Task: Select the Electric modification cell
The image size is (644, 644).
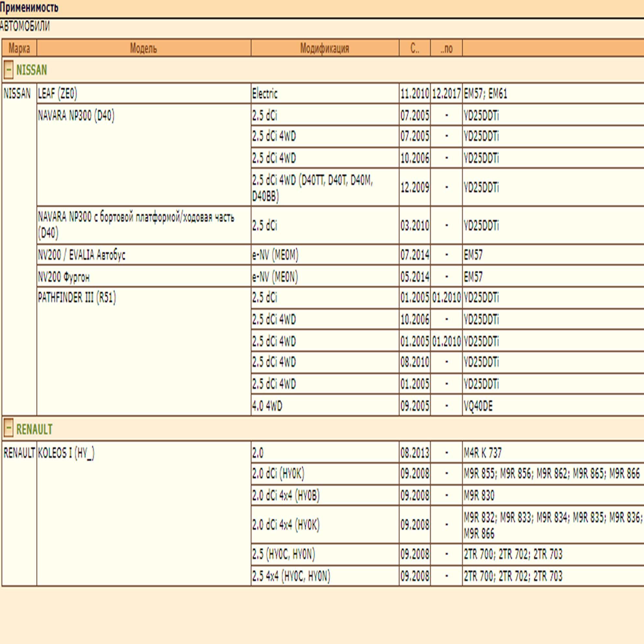Action: point(325,93)
